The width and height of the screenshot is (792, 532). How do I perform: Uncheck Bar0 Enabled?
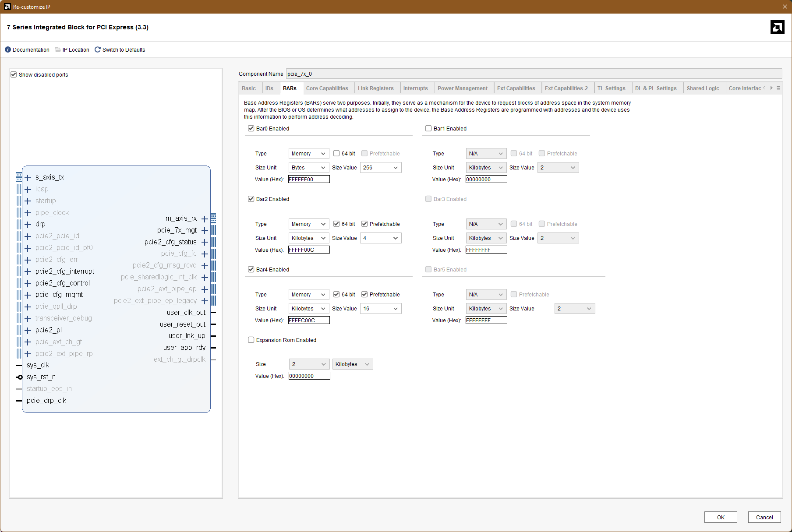251,128
